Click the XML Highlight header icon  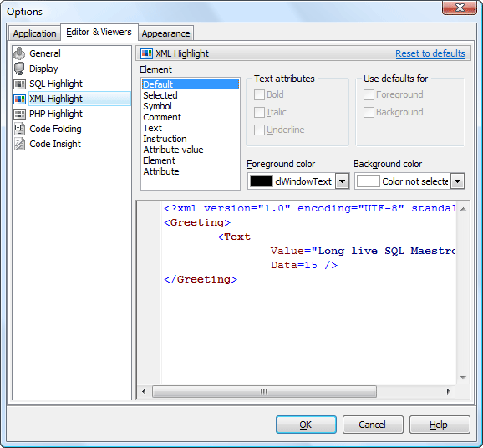(146, 53)
